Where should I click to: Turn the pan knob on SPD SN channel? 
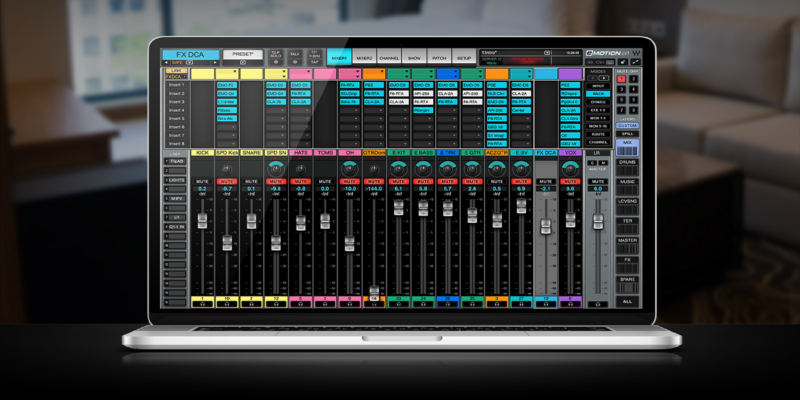tap(276, 169)
